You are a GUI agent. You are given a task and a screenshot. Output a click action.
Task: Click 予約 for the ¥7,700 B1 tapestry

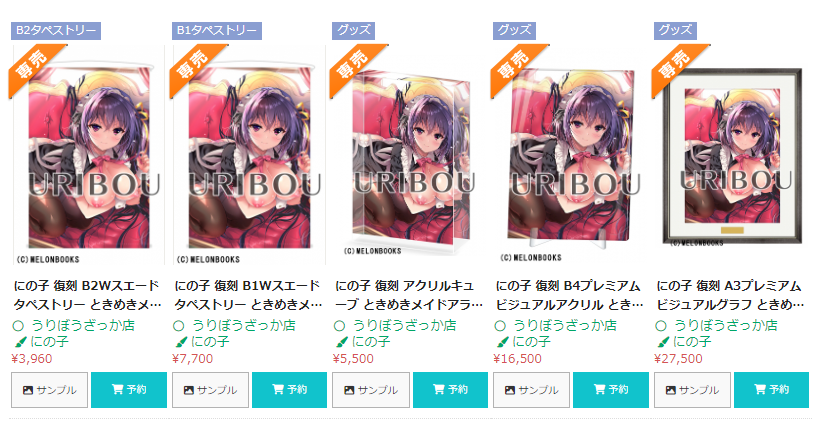[x=289, y=390]
